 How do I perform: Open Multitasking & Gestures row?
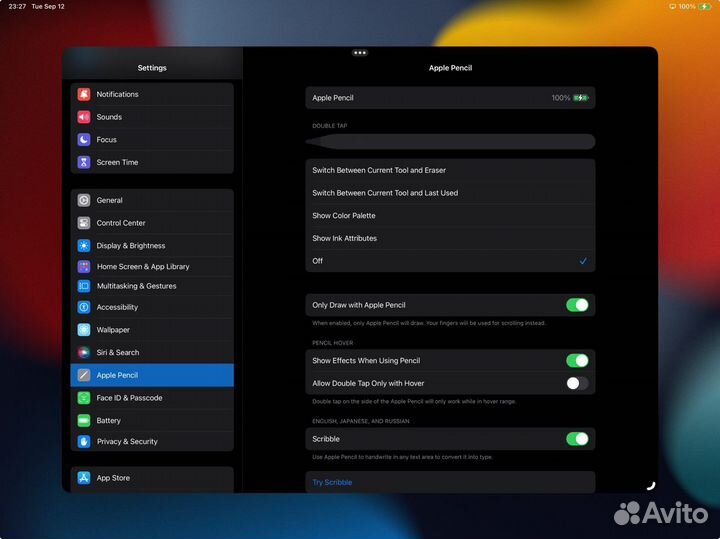click(x=152, y=286)
